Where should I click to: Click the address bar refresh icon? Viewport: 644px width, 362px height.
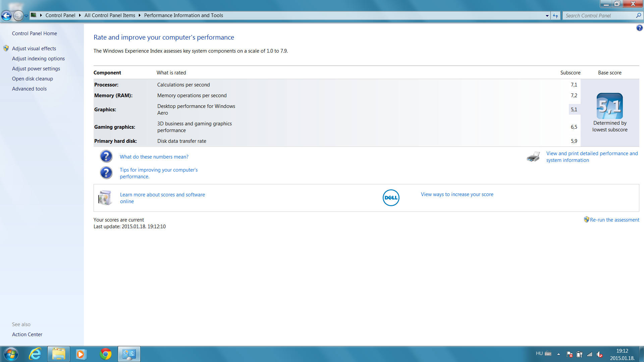point(555,15)
